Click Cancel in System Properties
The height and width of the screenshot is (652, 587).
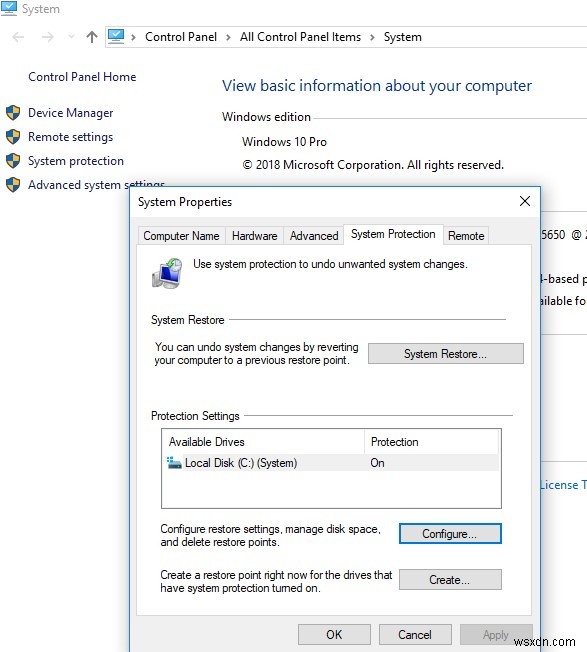(x=415, y=635)
